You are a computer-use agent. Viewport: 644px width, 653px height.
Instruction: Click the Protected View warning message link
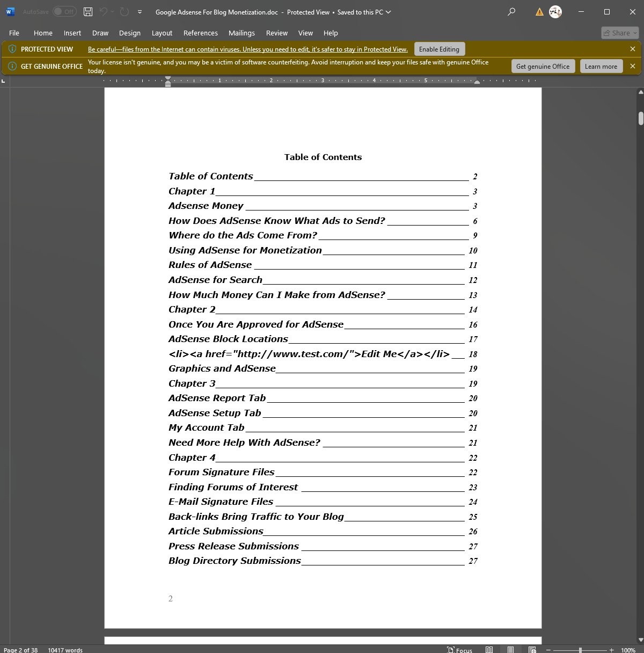(248, 49)
